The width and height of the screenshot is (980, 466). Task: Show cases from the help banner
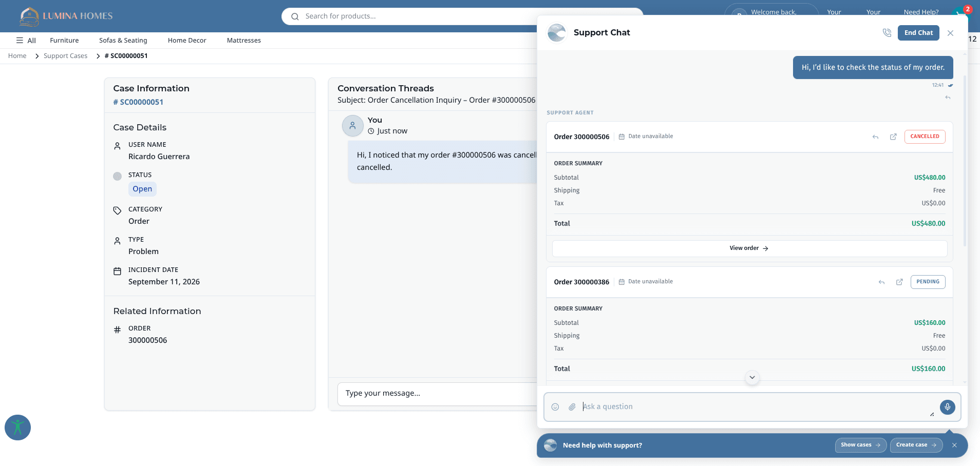[x=860, y=445]
